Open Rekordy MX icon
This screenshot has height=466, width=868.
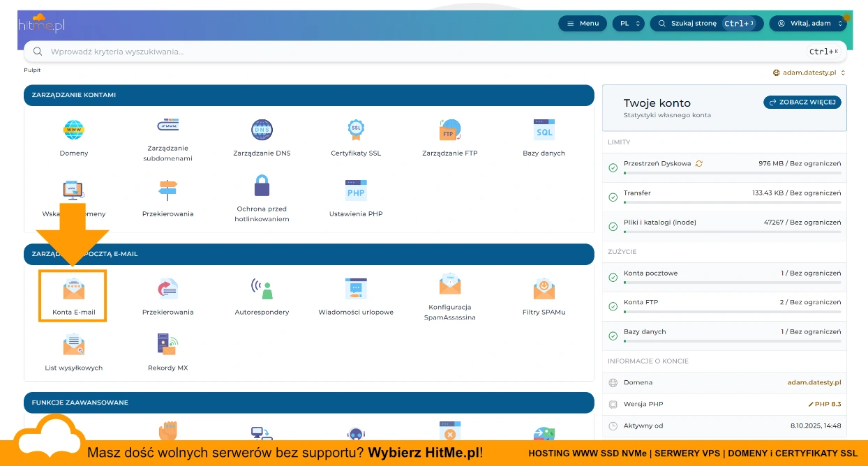[x=168, y=344]
